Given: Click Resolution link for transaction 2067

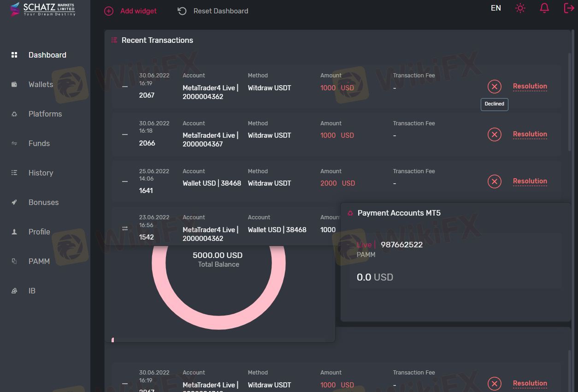Looking at the screenshot, I should [x=530, y=86].
